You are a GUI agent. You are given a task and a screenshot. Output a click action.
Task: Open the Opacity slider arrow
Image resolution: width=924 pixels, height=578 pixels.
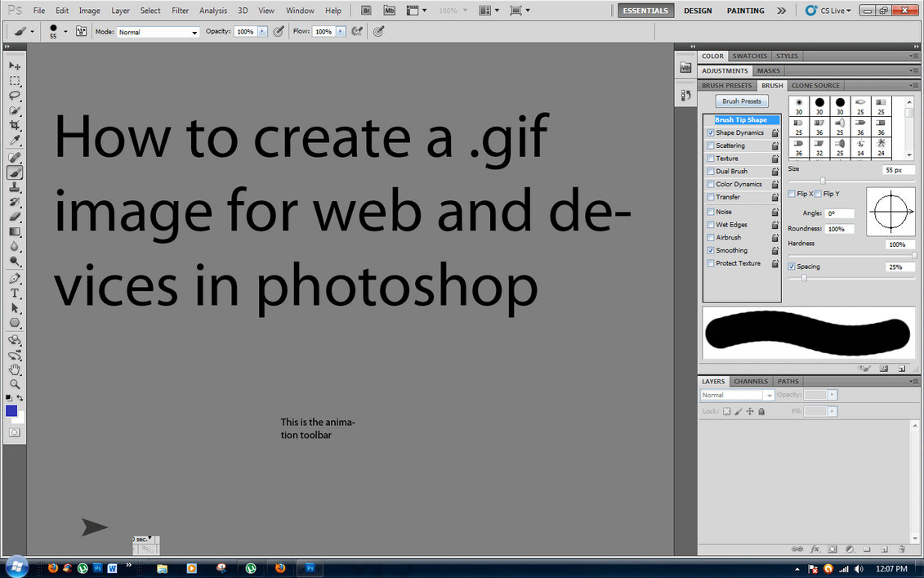pyautogui.click(x=262, y=32)
